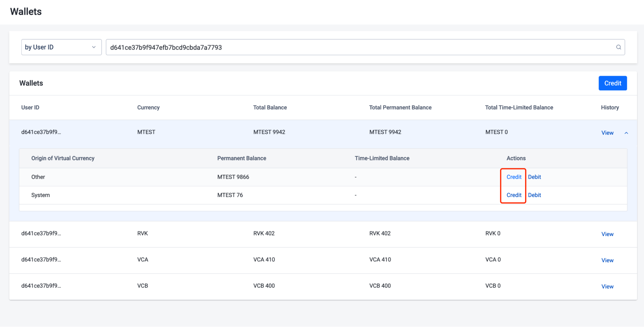
Task: Click the 'VCB 400' total permanent balance value
Action: click(x=380, y=286)
